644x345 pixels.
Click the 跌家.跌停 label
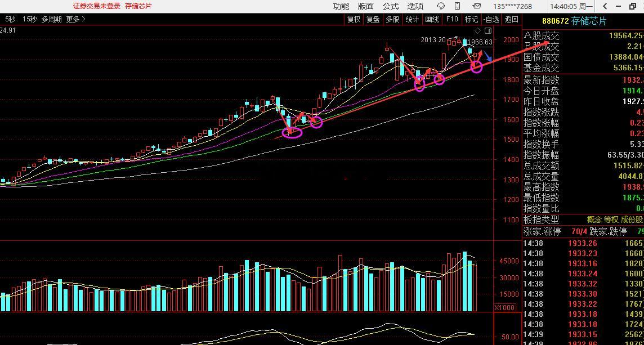(x=609, y=232)
